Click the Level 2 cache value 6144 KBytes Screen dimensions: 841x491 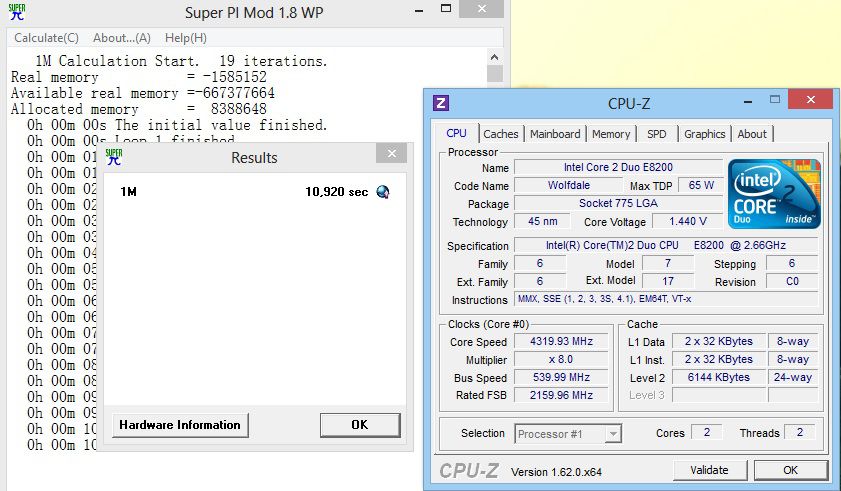pos(719,377)
